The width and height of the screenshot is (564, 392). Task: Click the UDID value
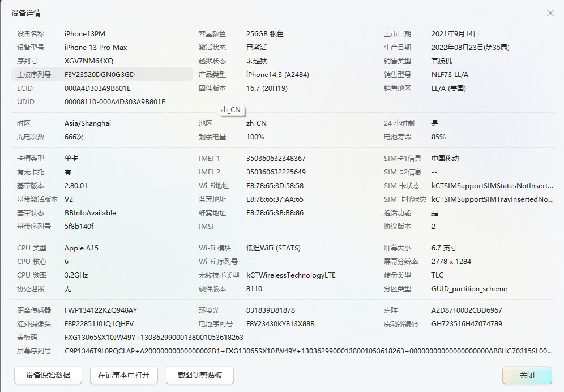pos(115,102)
